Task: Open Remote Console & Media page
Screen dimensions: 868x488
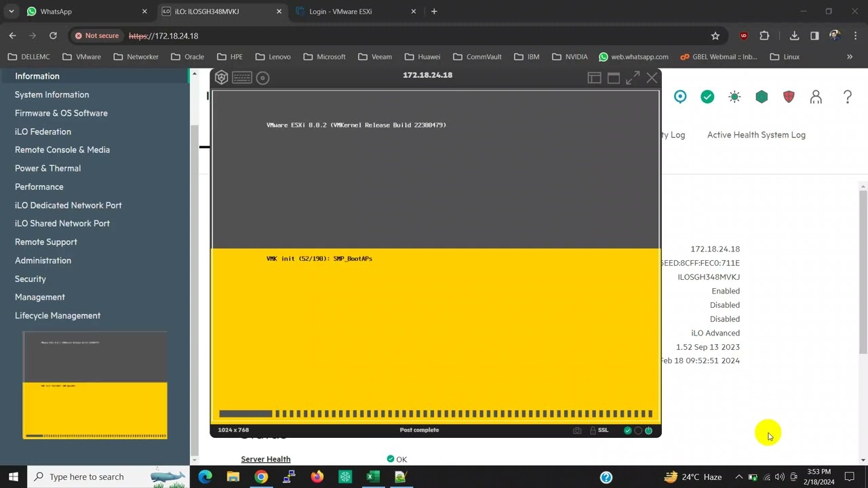Action: (x=62, y=150)
